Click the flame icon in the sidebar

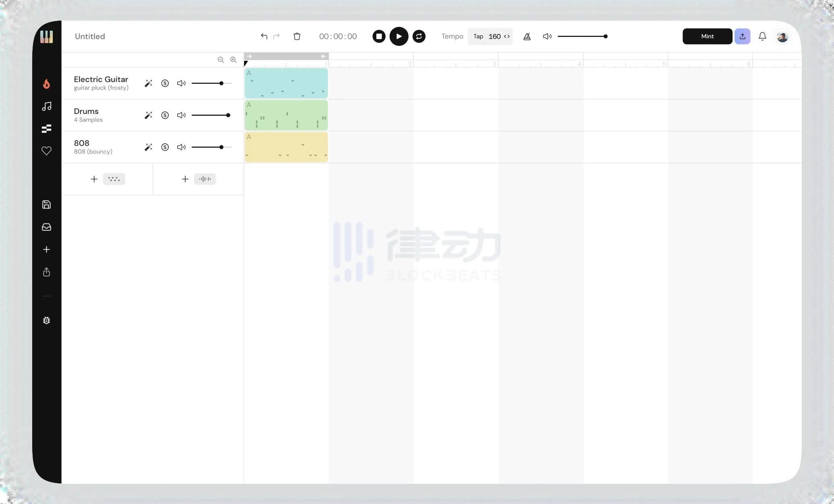[x=46, y=84]
